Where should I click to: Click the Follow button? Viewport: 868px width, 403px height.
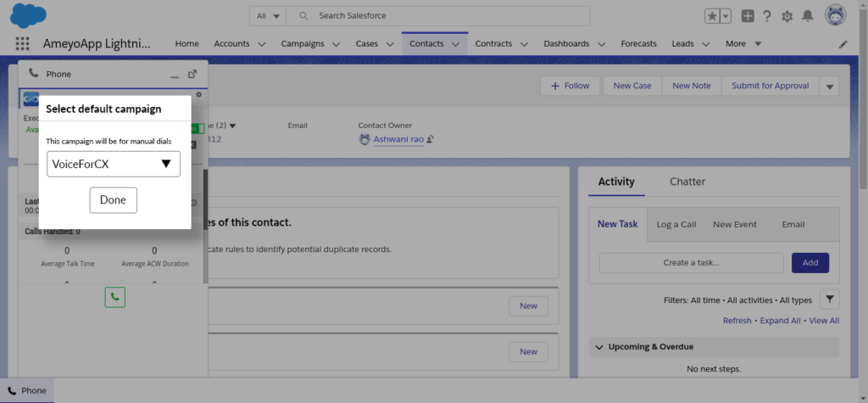[x=570, y=86]
